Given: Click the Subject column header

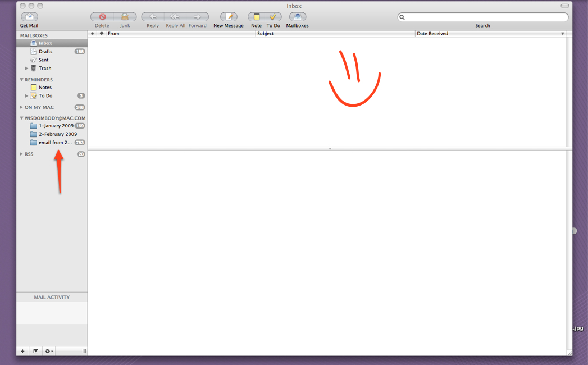Looking at the screenshot, I should (x=335, y=34).
